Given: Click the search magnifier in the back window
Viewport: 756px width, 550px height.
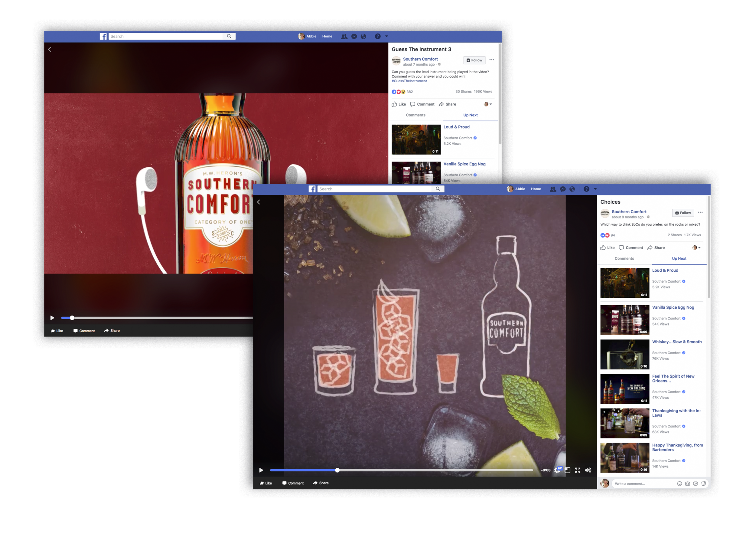Looking at the screenshot, I should point(229,36).
